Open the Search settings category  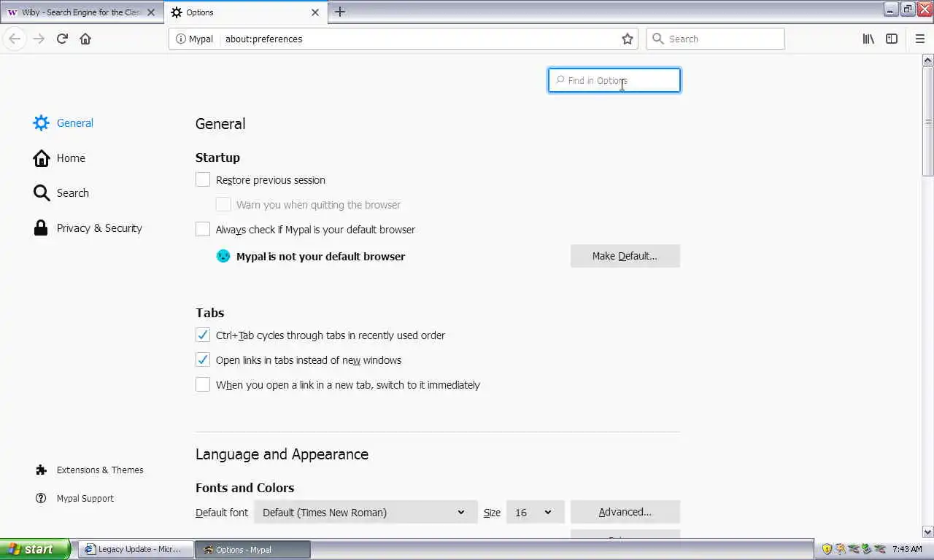click(73, 193)
